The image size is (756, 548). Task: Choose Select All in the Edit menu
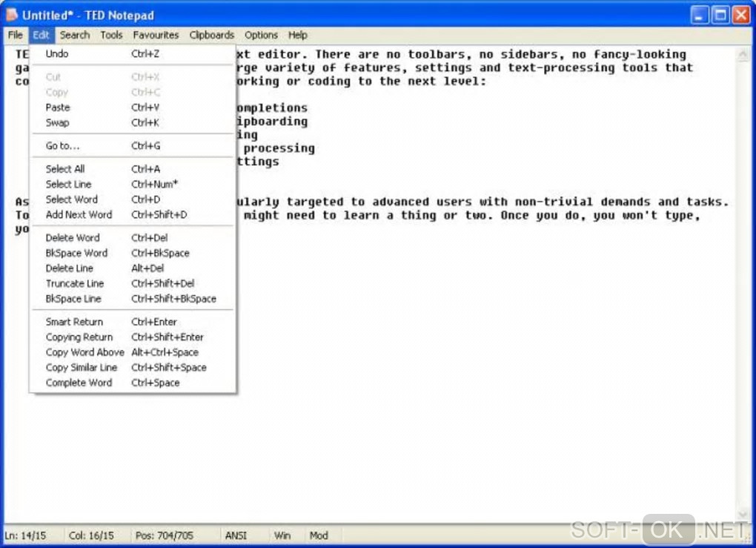click(133, 169)
